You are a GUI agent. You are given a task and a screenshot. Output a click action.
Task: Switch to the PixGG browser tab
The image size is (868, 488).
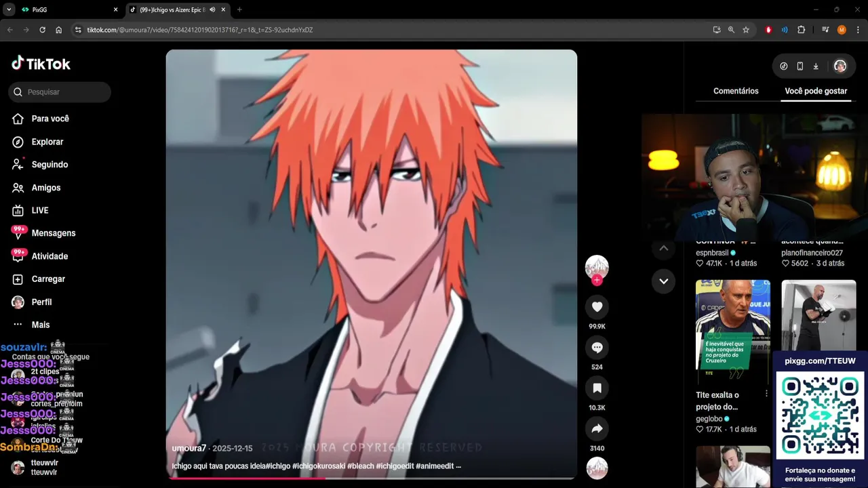[x=68, y=9]
